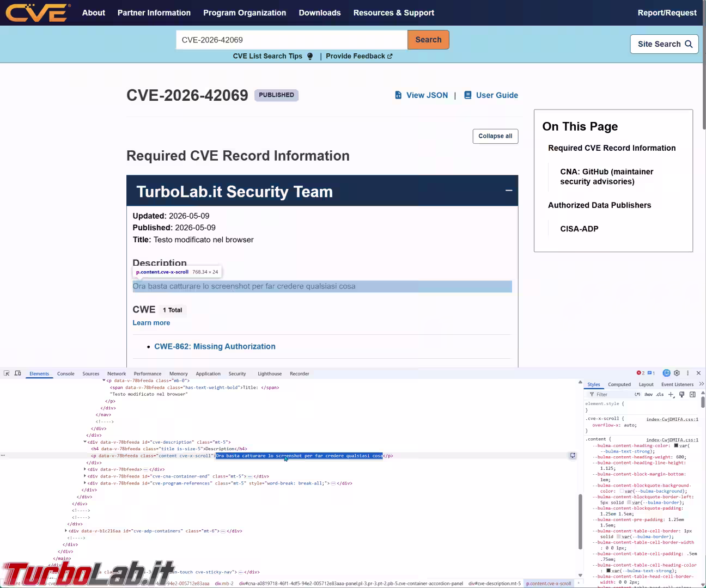Image resolution: width=706 pixels, height=588 pixels.
Task: Focus the CVE ID search input field
Action: tap(291, 40)
